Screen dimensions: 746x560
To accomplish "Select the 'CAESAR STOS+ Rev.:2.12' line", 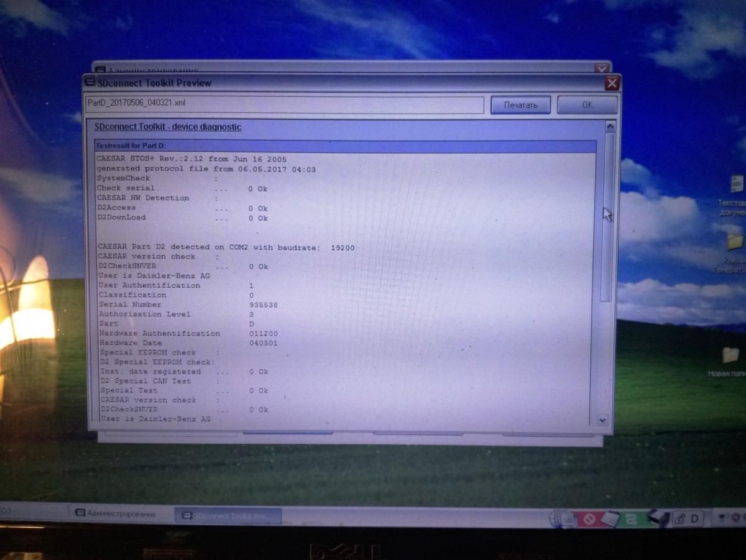I will (x=191, y=158).
